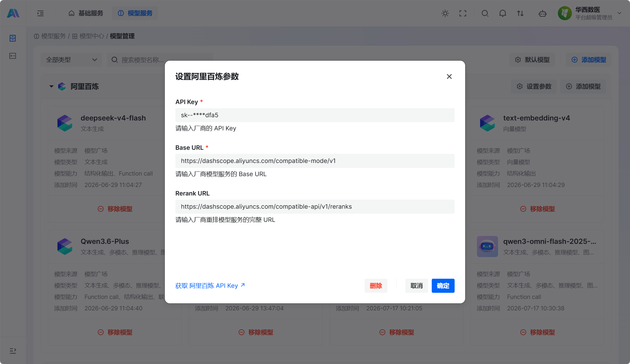This screenshot has width=630, height=364.
Task: Click the app logo in the top-left corner
Action: point(13,13)
